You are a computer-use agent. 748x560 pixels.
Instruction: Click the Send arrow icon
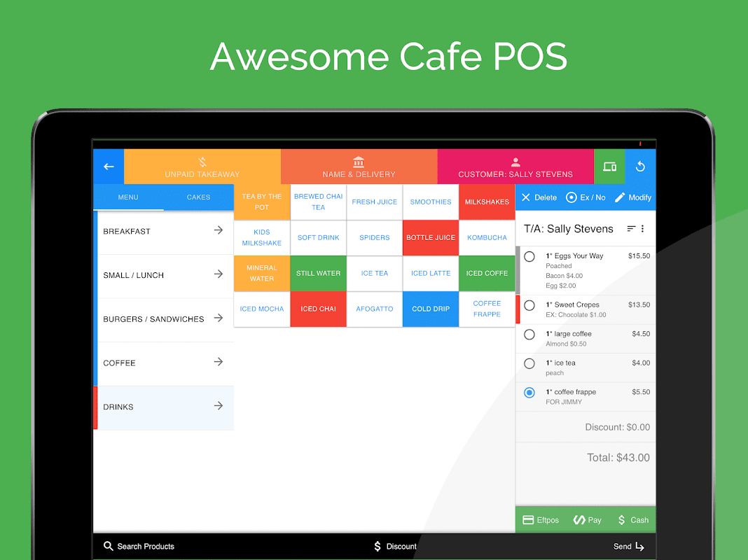639,546
